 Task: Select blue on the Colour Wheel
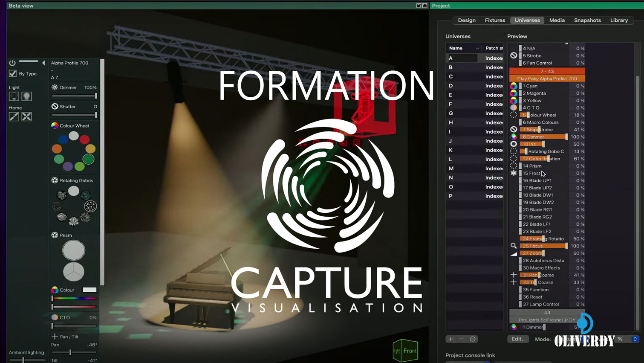click(63, 139)
